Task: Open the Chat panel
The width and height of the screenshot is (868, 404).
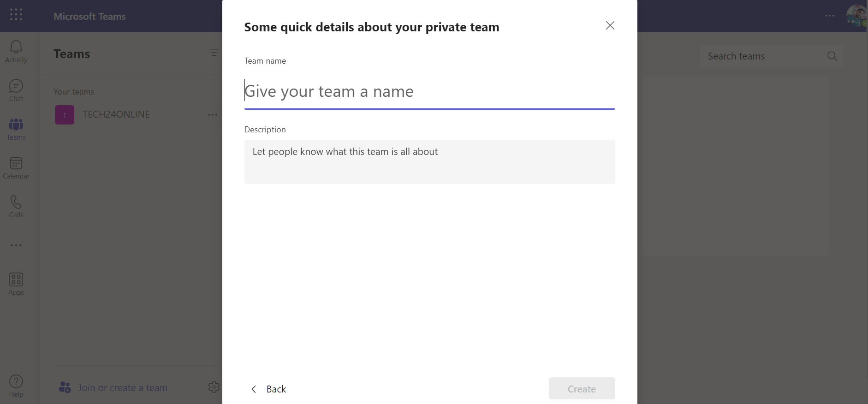Action: pyautogui.click(x=16, y=90)
